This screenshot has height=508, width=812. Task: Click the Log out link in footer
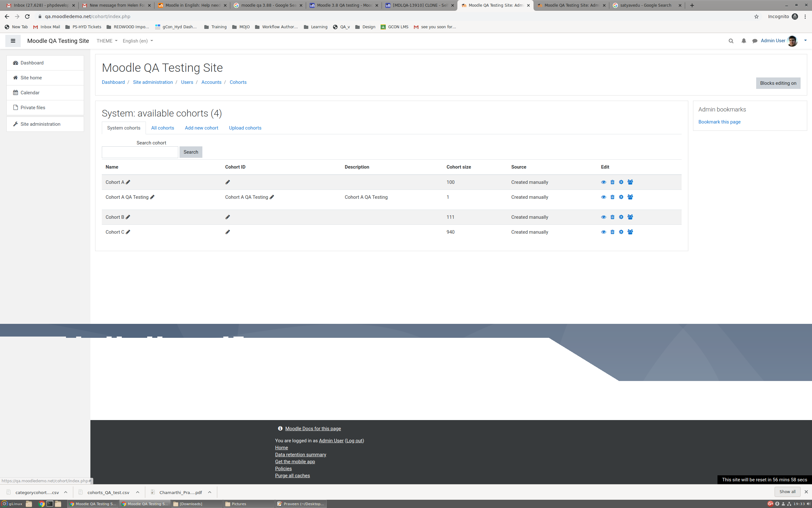[x=354, y=441]
